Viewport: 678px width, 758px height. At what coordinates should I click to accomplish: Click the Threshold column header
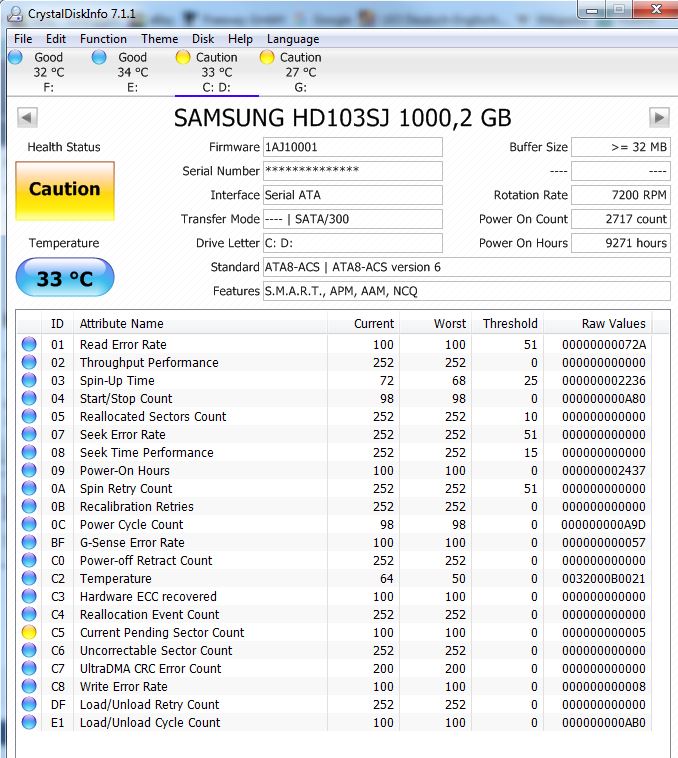coord(507,323)
